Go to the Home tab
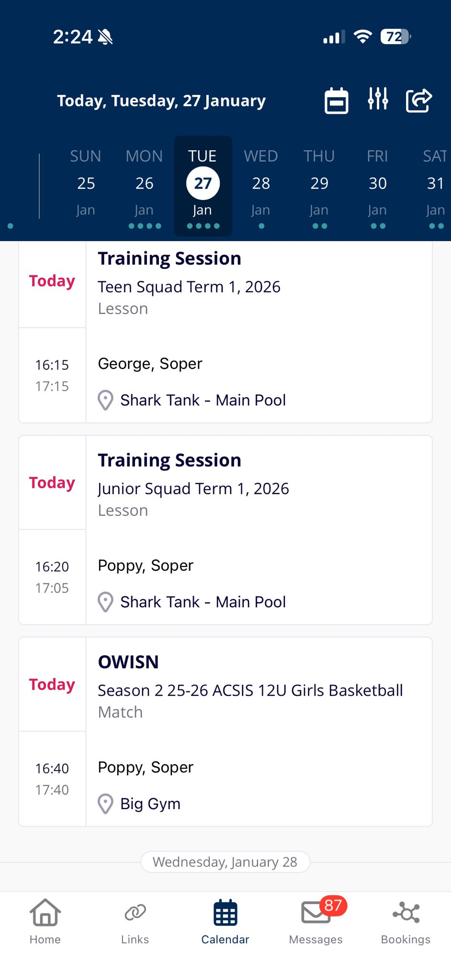Screen dimensions: 451x980 tap(45, 921)
